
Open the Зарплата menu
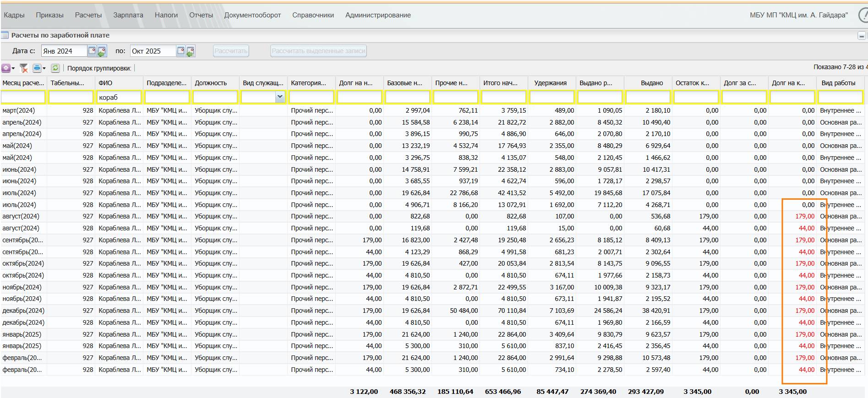click(128, 15)
